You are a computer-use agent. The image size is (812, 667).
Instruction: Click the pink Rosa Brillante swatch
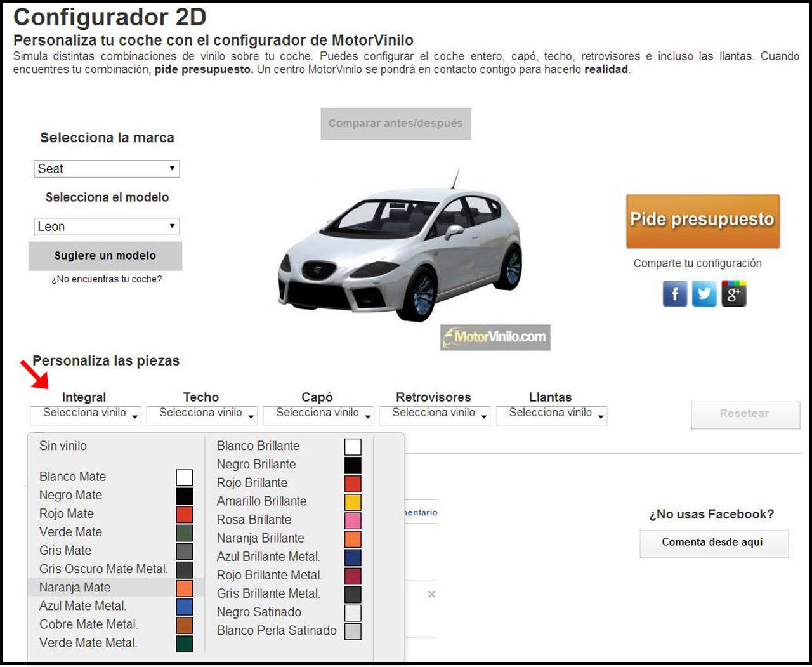(x=353, y=520)
